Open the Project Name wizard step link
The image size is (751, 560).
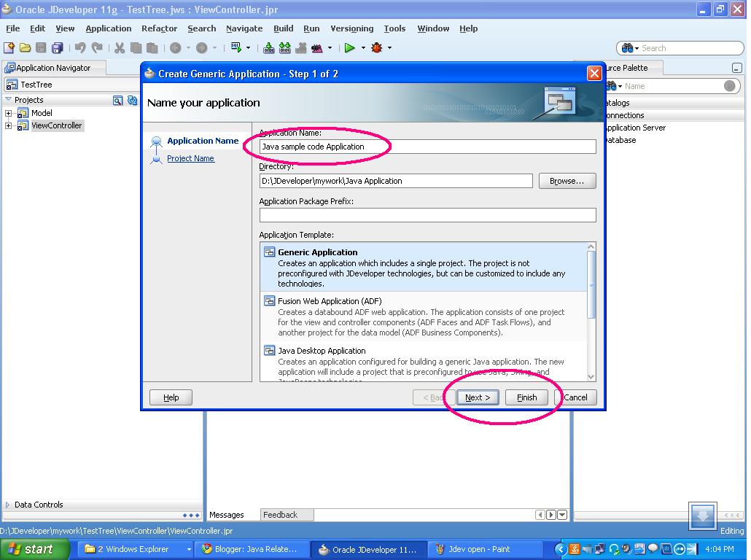(190, 158)
